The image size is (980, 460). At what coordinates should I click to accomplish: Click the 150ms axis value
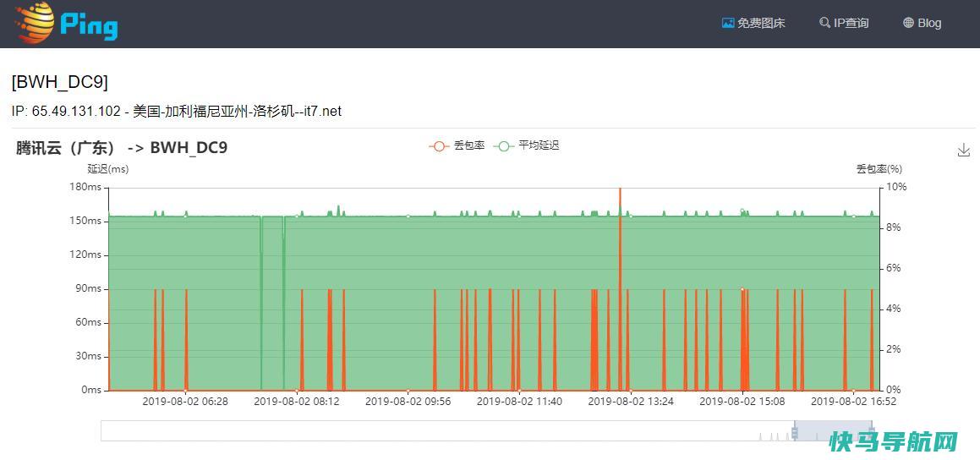(x=85, y=222)
